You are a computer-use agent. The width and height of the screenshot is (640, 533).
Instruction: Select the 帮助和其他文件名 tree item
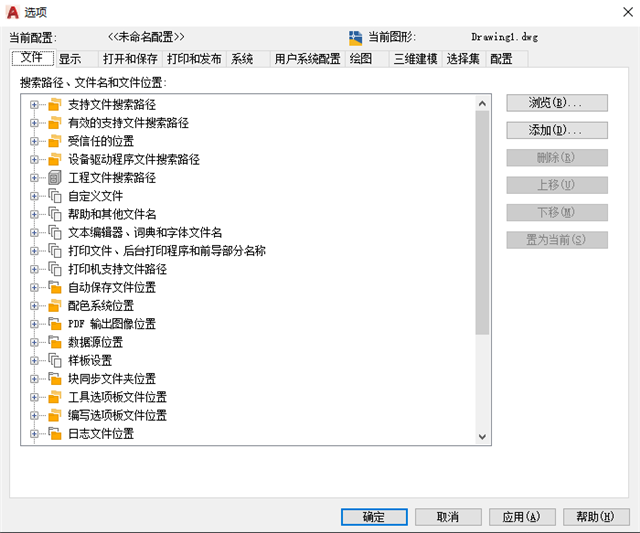[112, 214]
